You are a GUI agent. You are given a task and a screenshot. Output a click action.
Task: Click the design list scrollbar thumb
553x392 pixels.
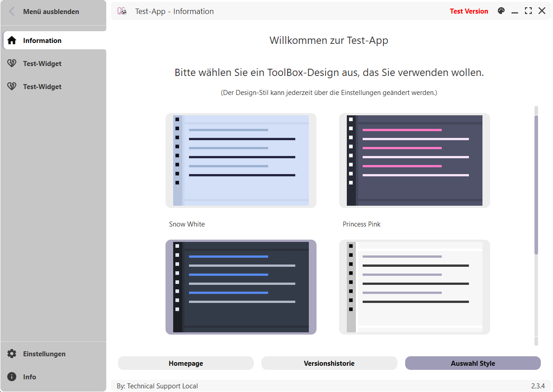536,184
